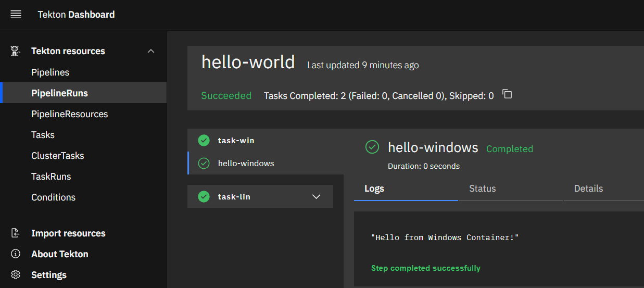644x288 pixels.
Task: Expand the task-lin chevron
Action: (x=317, y=197)
